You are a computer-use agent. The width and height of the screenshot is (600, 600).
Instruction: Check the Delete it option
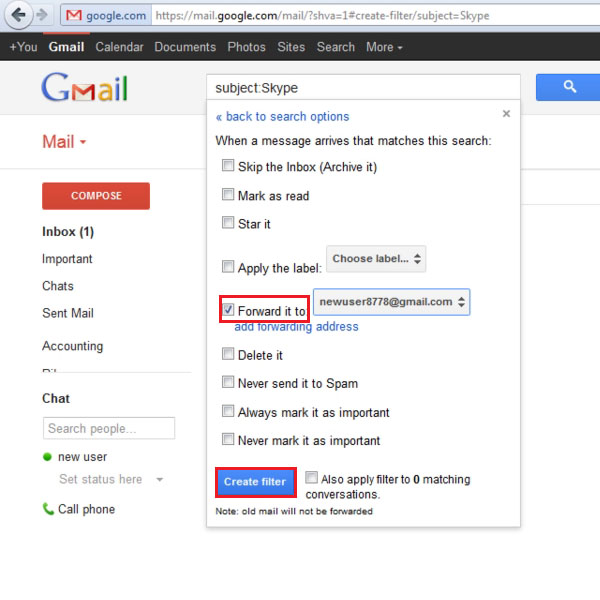pyautogui.click(x=228, y=354)
